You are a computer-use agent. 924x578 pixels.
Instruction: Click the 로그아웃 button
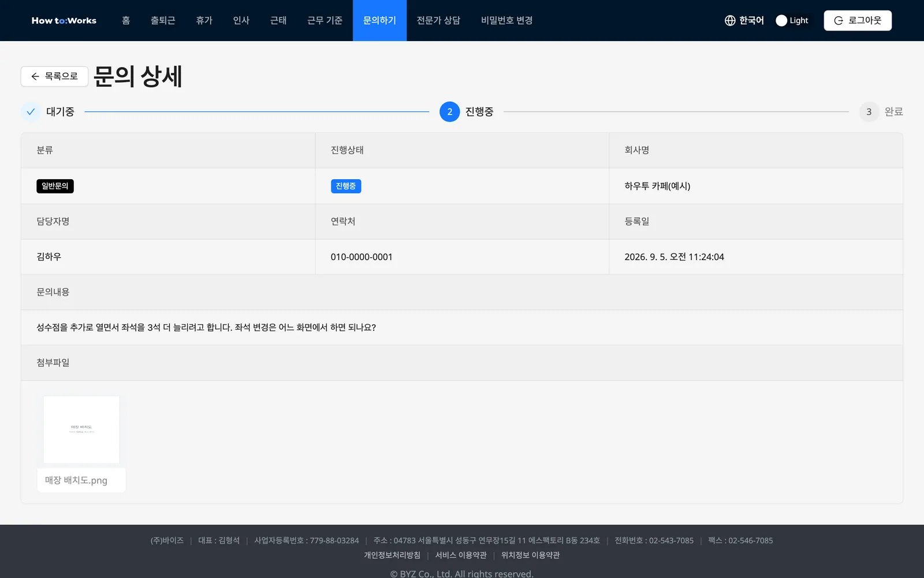pos(858,20)
